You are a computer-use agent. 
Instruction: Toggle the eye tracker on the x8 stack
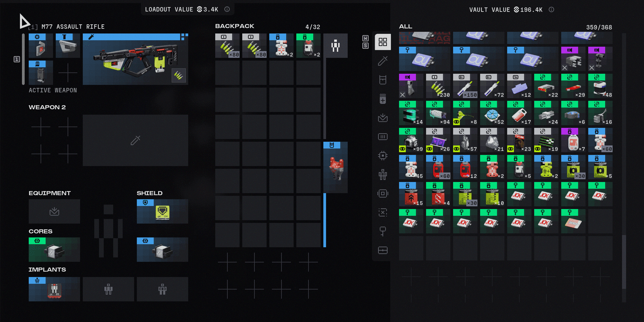click(x=456, y=122)
